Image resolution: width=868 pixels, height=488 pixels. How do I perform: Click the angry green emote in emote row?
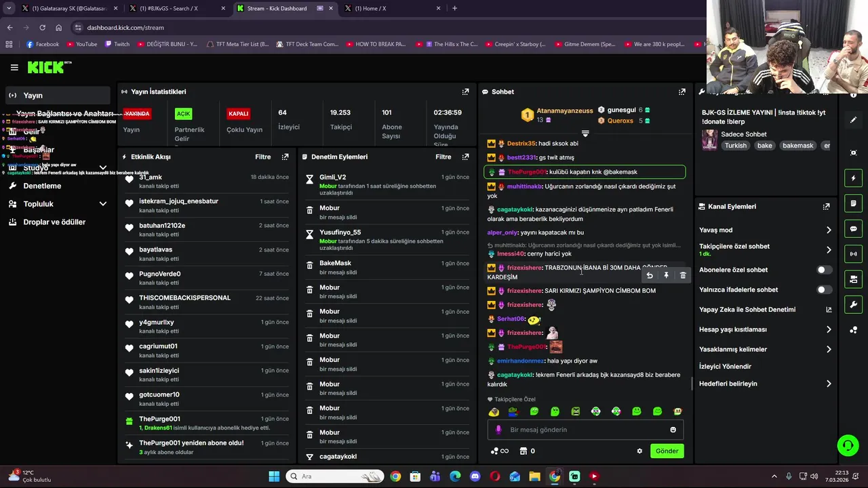pyautogui.click(x=575, y=411)
